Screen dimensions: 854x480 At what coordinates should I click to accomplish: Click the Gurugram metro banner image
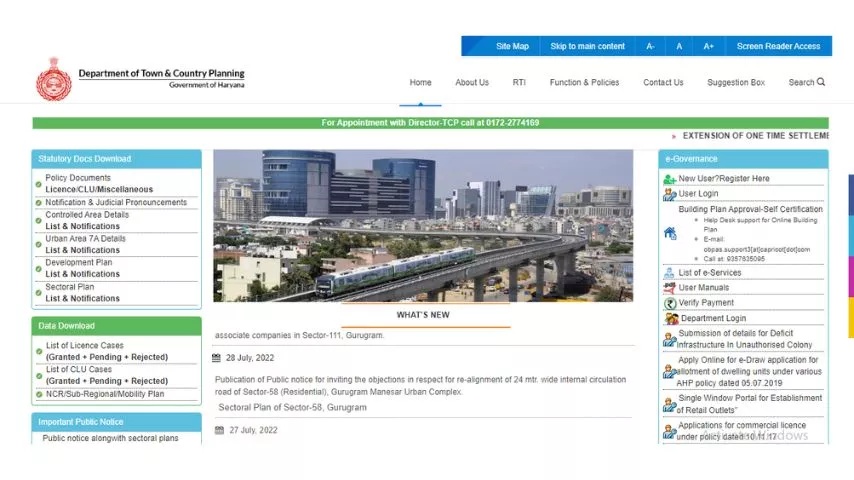[422, 225]
